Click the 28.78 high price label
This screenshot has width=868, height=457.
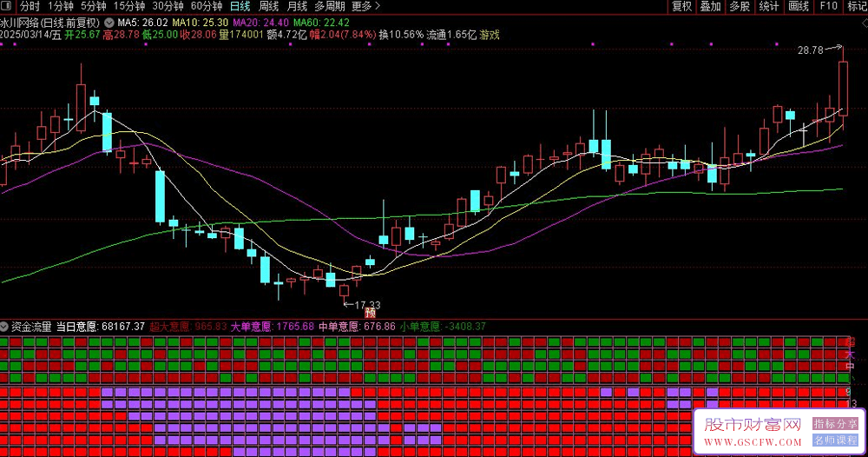pos(811,50)
